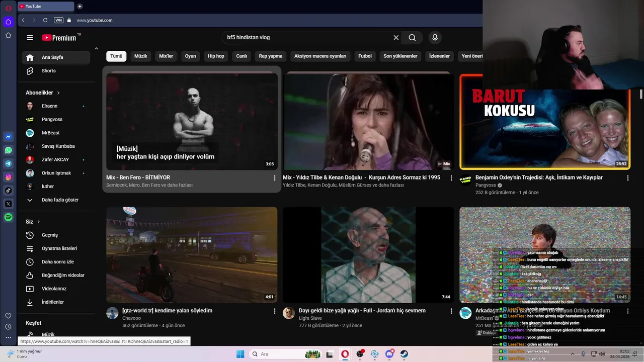Select the Hip hop filter chip
644x362 pixels.
click(216, 56)
